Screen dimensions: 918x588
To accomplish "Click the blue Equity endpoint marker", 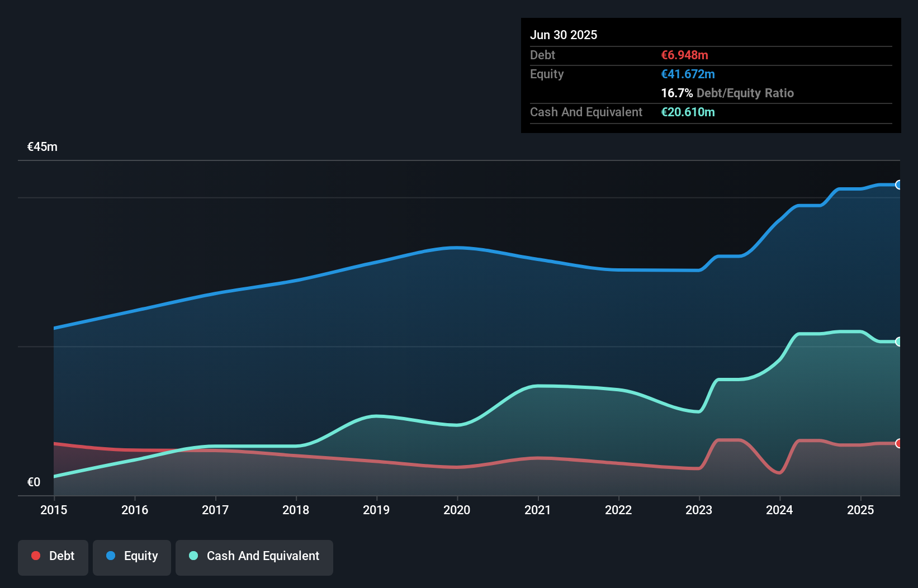I will (898, 185).
